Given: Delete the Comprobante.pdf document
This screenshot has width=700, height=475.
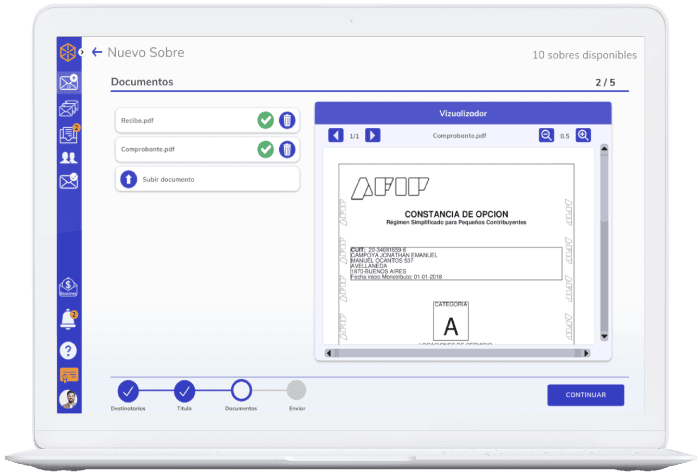Looking at the screenshot, I should tap(287, 149).
